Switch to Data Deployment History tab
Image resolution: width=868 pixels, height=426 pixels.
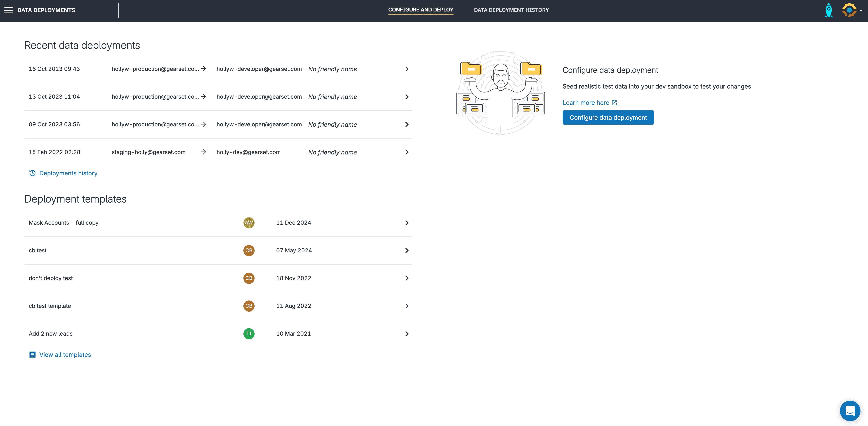pyautogui.click(x=511, y=10)
